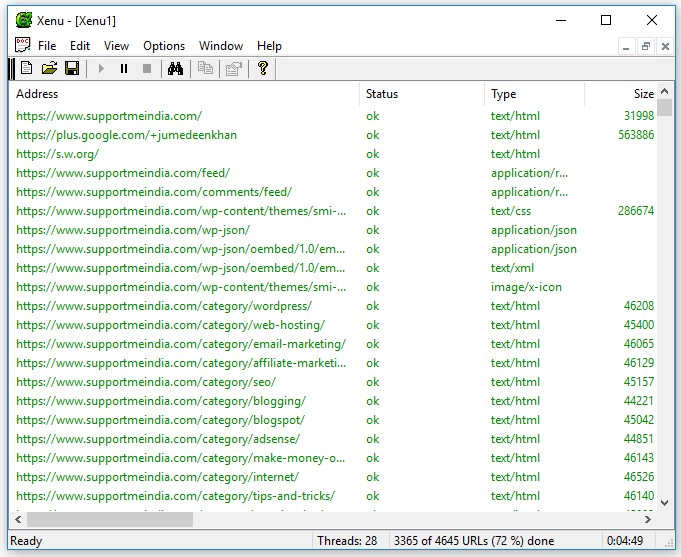This screenshot has width=681, height=557.
Task: Sort by the Address column header
Action: point(185,94)
